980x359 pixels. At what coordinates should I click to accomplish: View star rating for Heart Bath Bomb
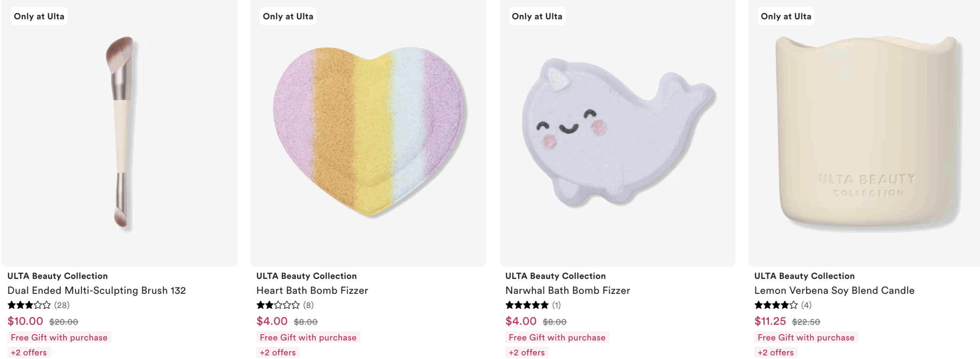coord(278,305)
